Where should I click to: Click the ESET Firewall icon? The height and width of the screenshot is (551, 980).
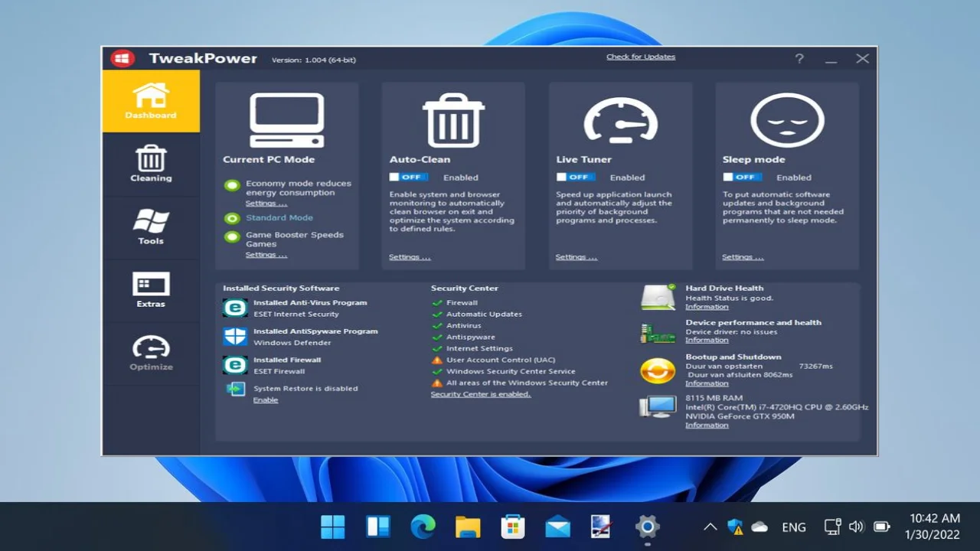tap(234, 365)
